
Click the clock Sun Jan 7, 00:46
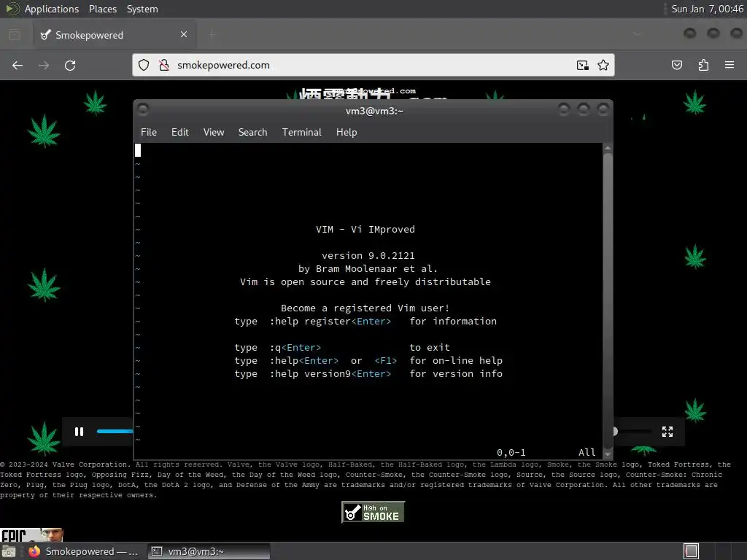[x=707, y=9]
